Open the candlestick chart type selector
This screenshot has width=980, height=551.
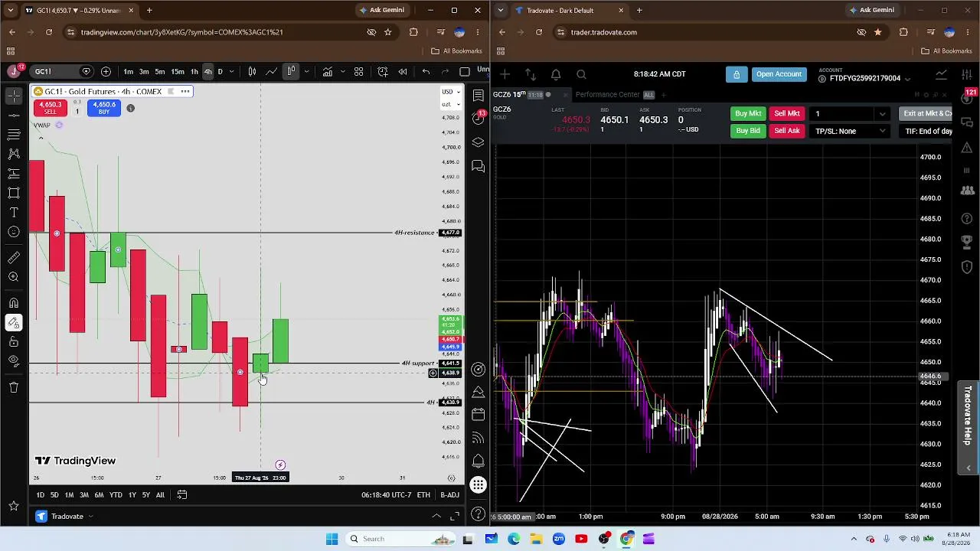pyautogui.click(x=252, y=72)
